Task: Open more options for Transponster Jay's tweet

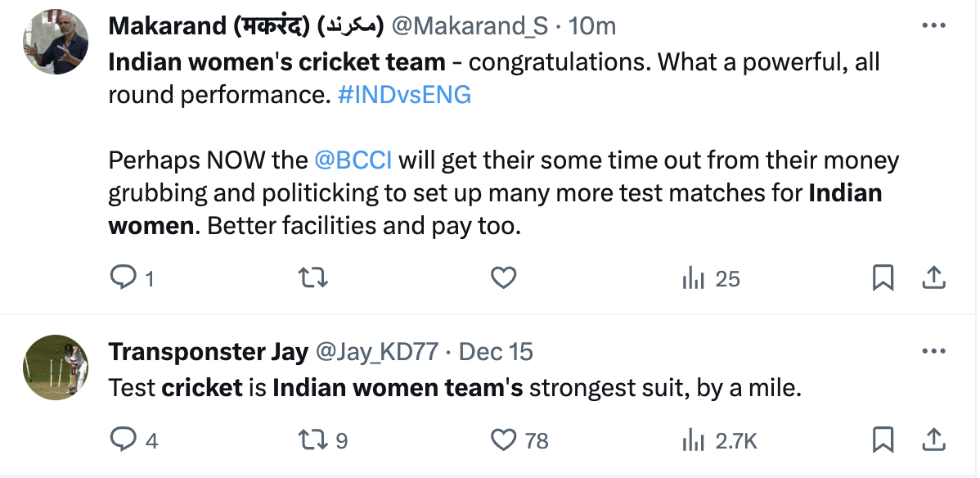Action: coord(933,352)
